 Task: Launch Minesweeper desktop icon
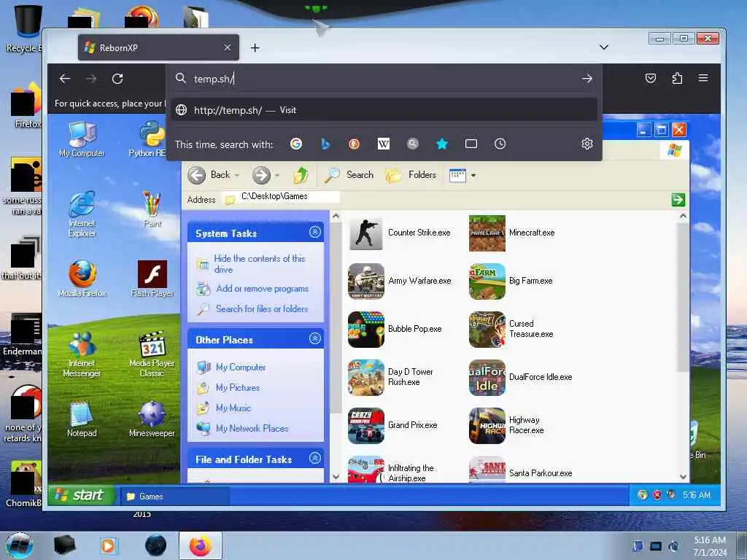pos(152,419)
